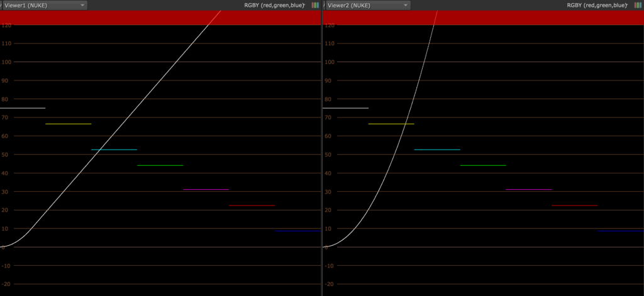Click the 100 gridline label in Viewer1
This screenshot has width=644, height=296.
click(x=7, y=62)
